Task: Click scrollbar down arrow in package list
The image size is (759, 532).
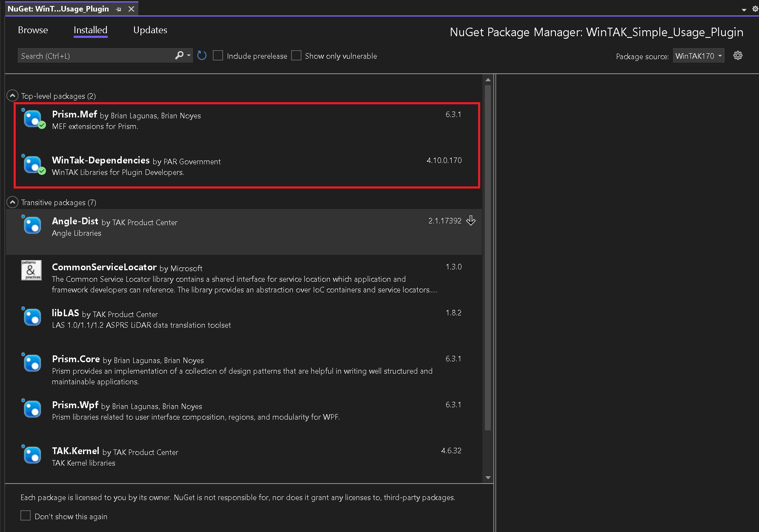Action: click(x=488, y=478)
